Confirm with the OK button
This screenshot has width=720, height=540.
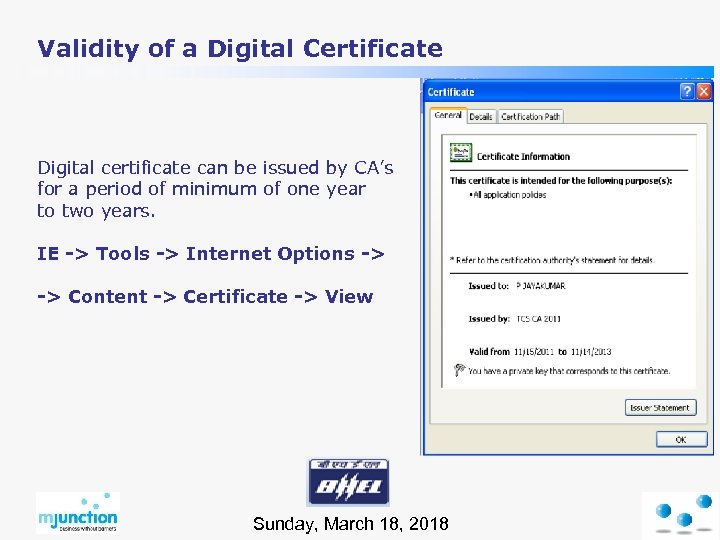(681, 439)
